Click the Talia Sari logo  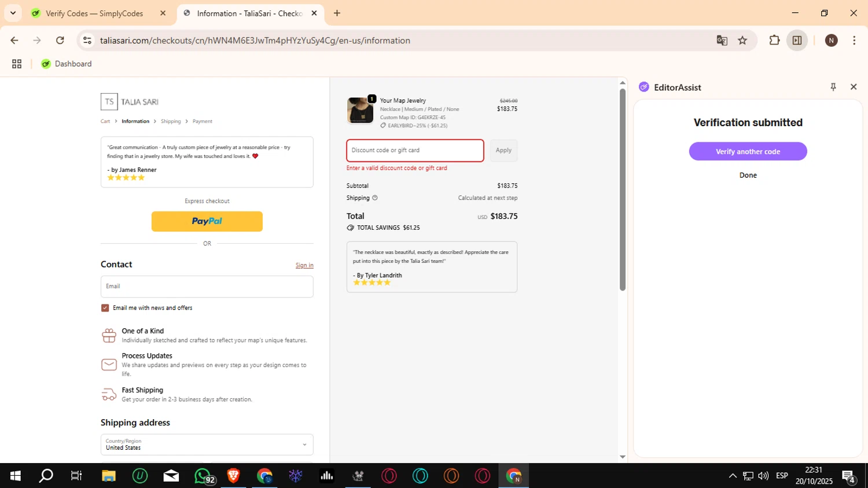[x=130, y=102]
